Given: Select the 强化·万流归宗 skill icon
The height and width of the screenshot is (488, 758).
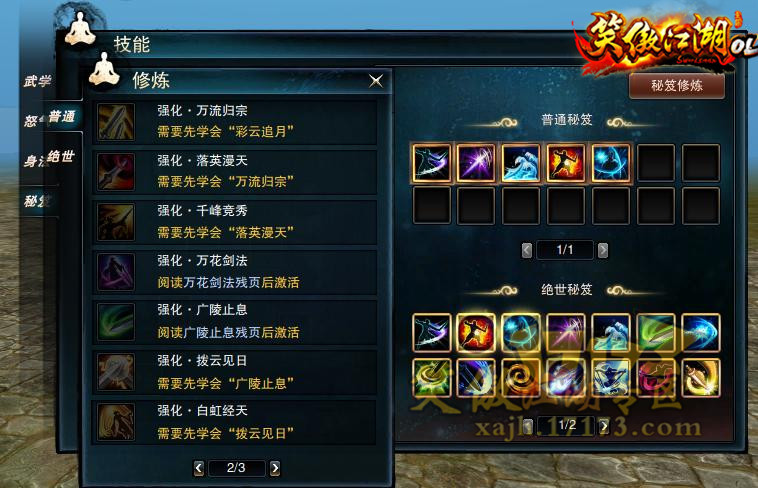Looking at the screenshot, I should pos(116,122).
